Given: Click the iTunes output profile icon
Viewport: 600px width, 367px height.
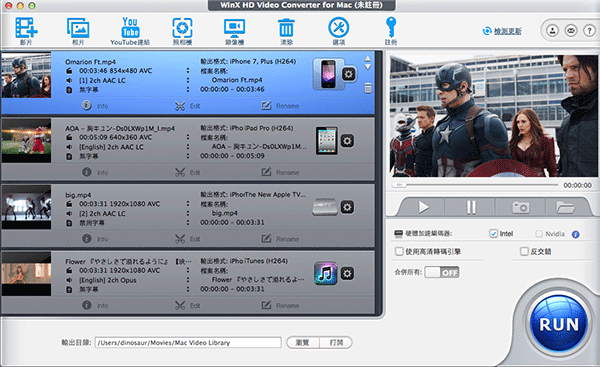Looking at the screenshot, I should coord(326,273).
